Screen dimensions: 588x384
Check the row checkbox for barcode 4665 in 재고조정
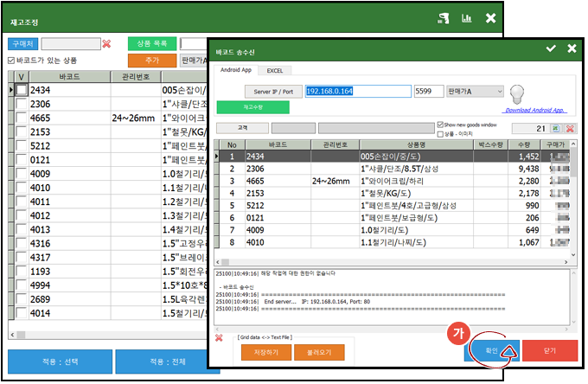pos(22,118)
